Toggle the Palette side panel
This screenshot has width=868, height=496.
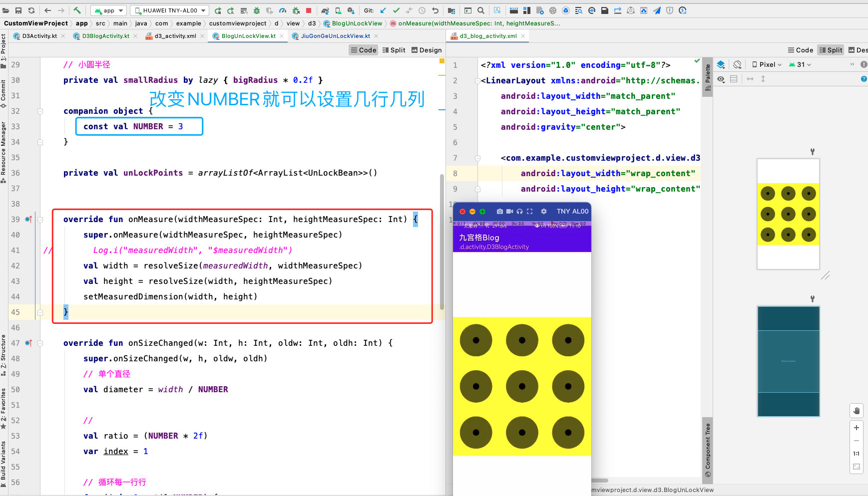pos(708,78)
